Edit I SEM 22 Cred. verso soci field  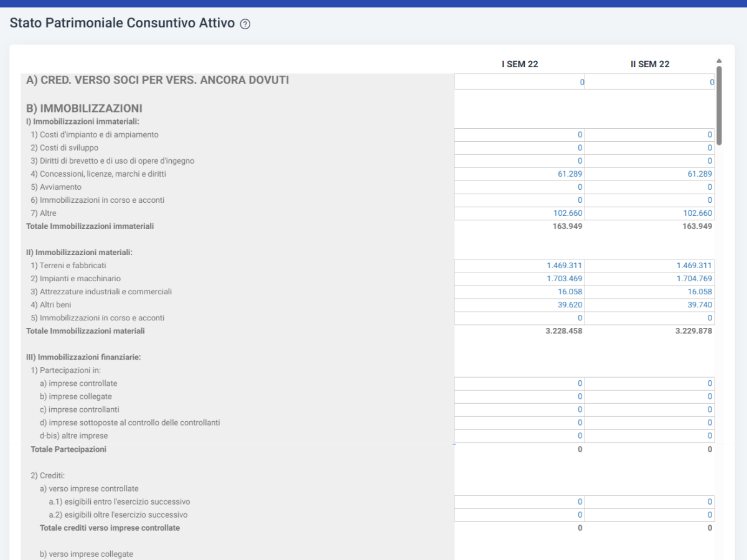pos(520,82)
